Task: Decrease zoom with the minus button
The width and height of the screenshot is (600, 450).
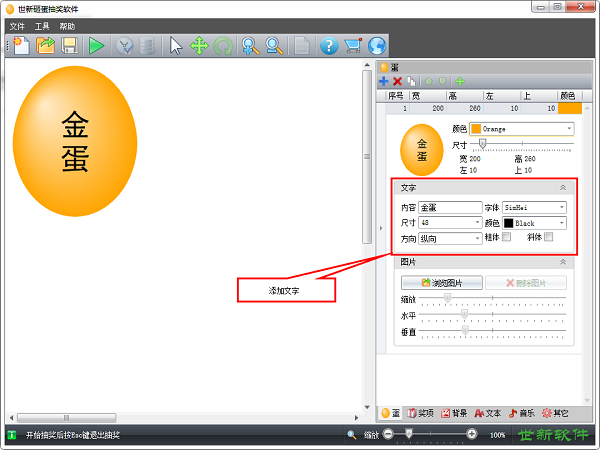Action: point(388,434)
